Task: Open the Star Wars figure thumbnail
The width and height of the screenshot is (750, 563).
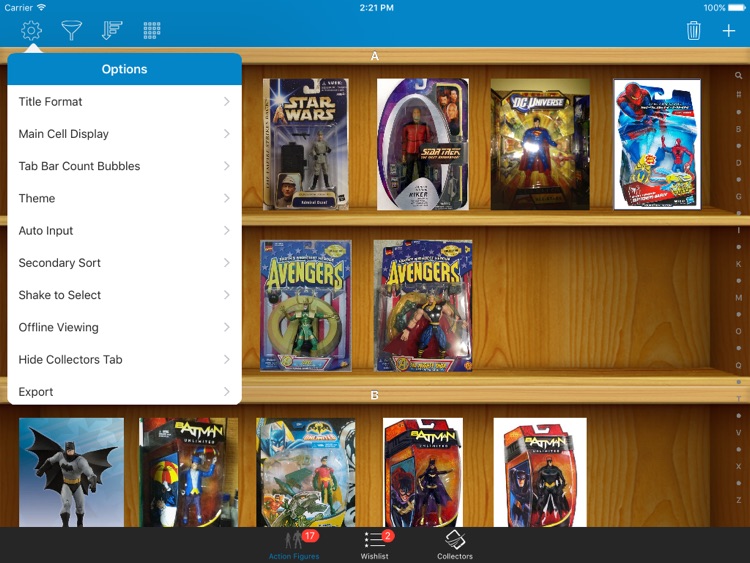Action: pyautogui.click(x=306, y=144)
